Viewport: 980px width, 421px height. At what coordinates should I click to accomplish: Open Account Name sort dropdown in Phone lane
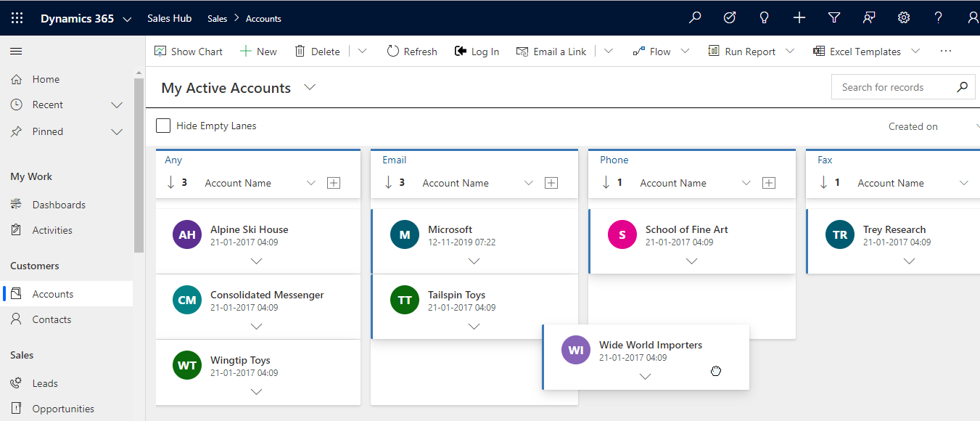point(746,183)
